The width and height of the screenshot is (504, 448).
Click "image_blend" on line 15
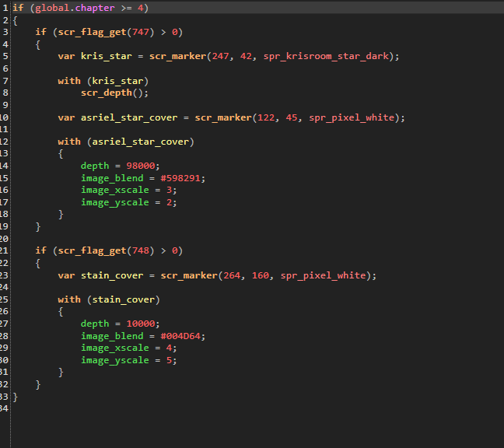[112, 178]
